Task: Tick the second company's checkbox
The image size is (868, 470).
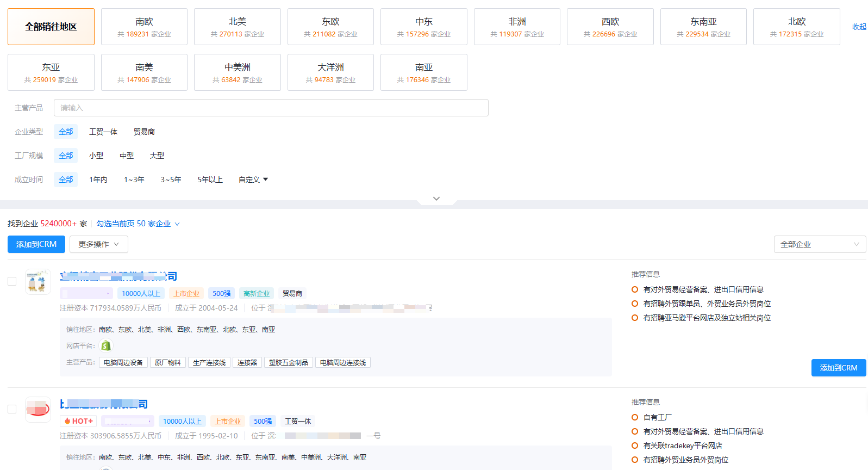Action: 12,409
